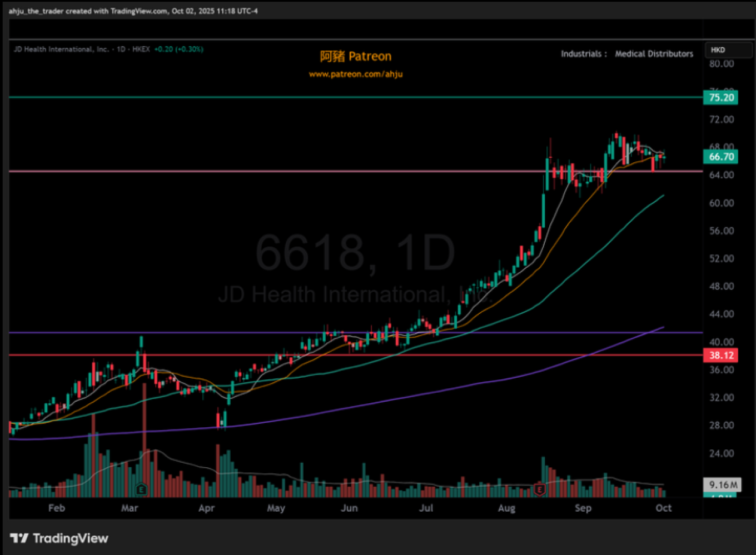Open the www.patreon.com/ahju link
Image resolution: width=756 pixels, height=555 pixels.
click(356, 74)
